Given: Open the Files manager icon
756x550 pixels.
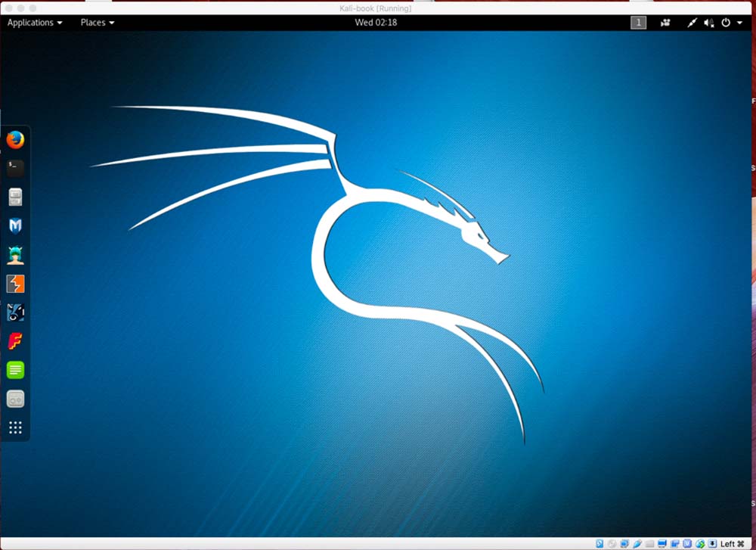Looking at the screenshot, I should pos(15,197).
